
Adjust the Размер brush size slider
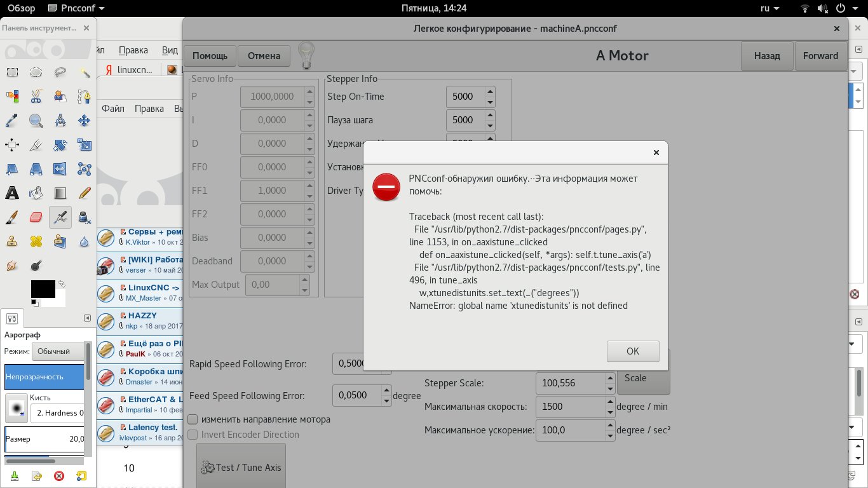coord(44,439)
